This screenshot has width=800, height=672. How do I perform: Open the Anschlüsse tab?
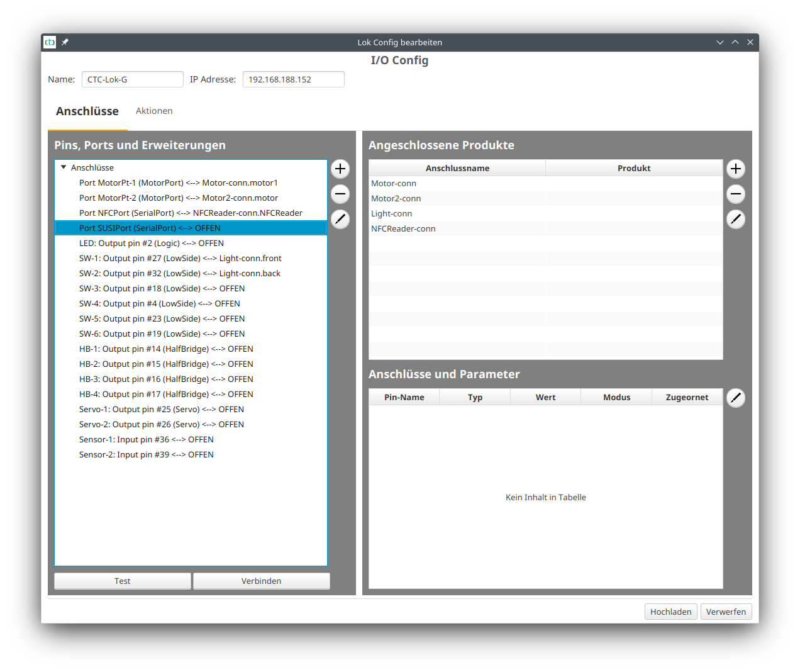pos(87,111)
